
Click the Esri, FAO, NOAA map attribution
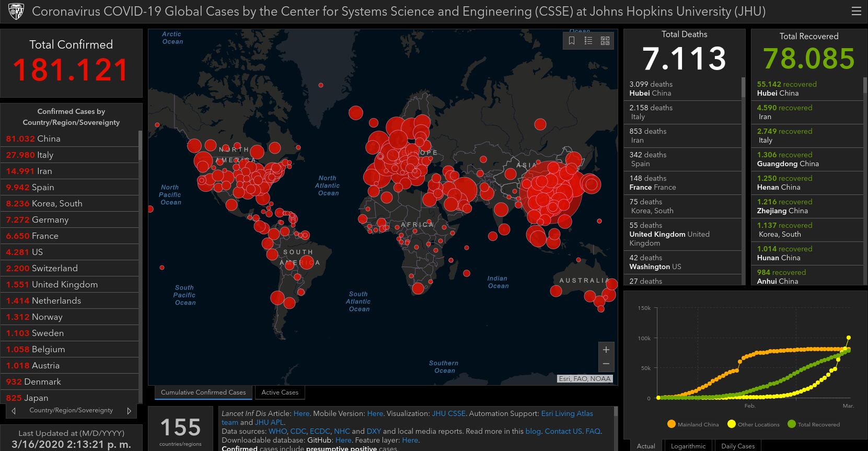pyautogui.click(x=584, y=379)
